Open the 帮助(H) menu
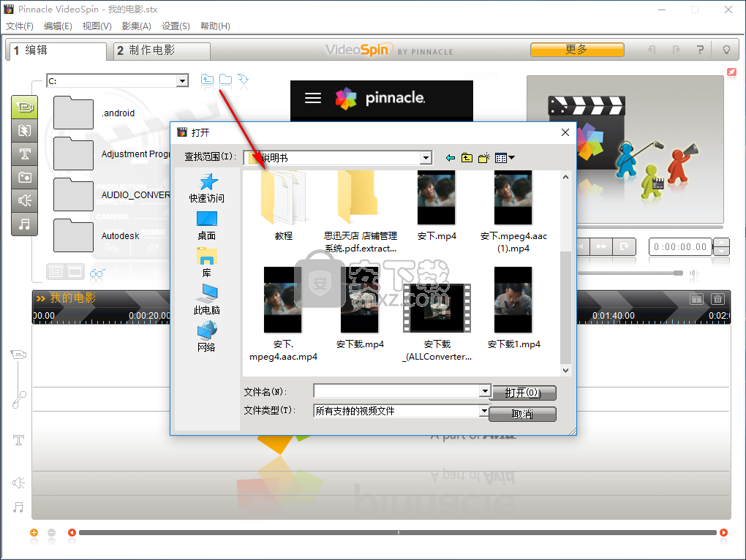This screenshot has width=746, height=560. click(215, 26)
